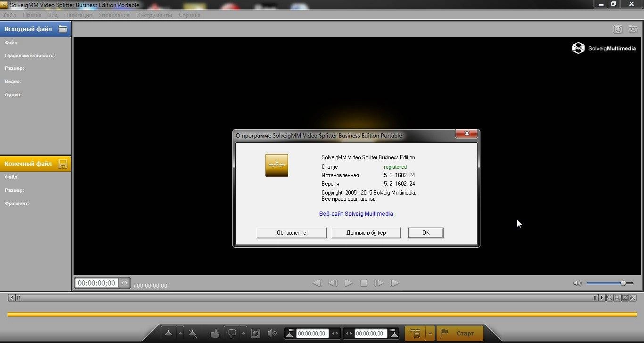Open the Правка menu

pos(32,15)
